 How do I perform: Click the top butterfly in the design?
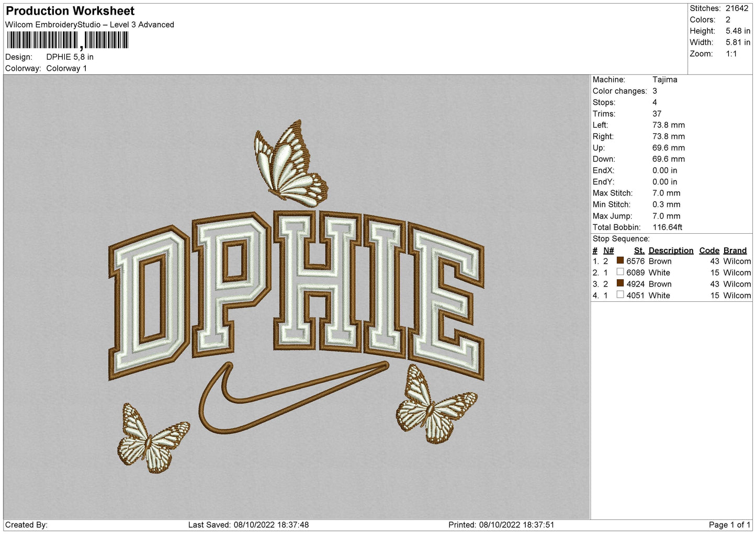[x=290, y=163]
